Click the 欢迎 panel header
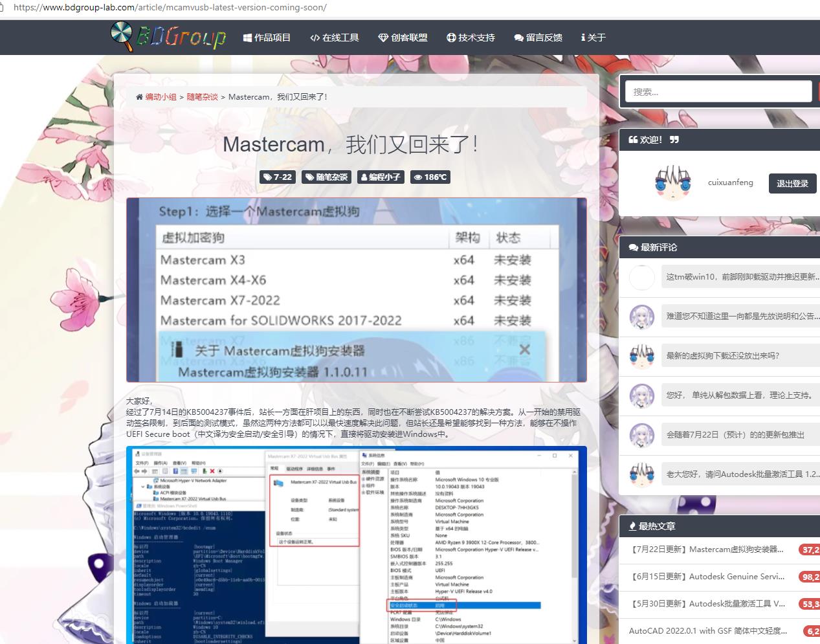820x644 pixels. point(720,140)
